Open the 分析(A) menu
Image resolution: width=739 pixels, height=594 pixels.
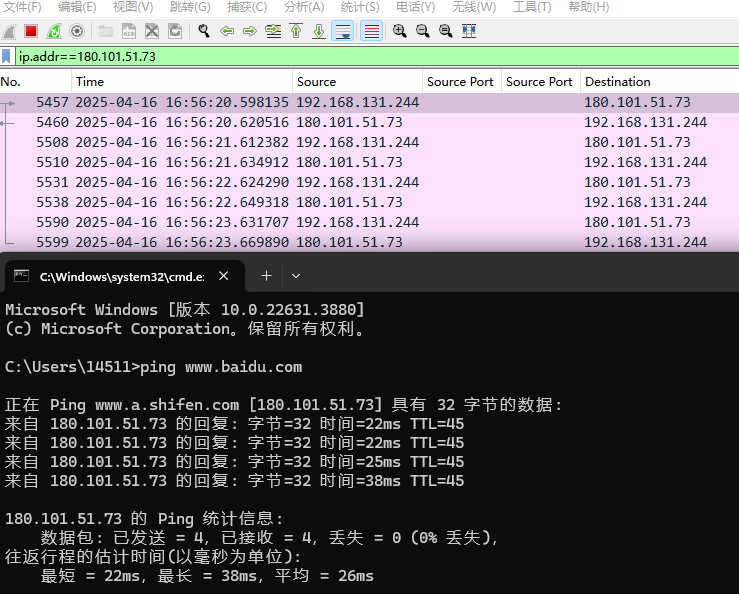304,7
